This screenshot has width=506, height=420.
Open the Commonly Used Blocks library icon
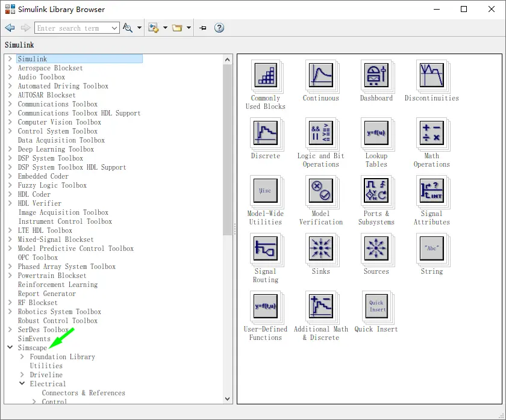(266, 75)
